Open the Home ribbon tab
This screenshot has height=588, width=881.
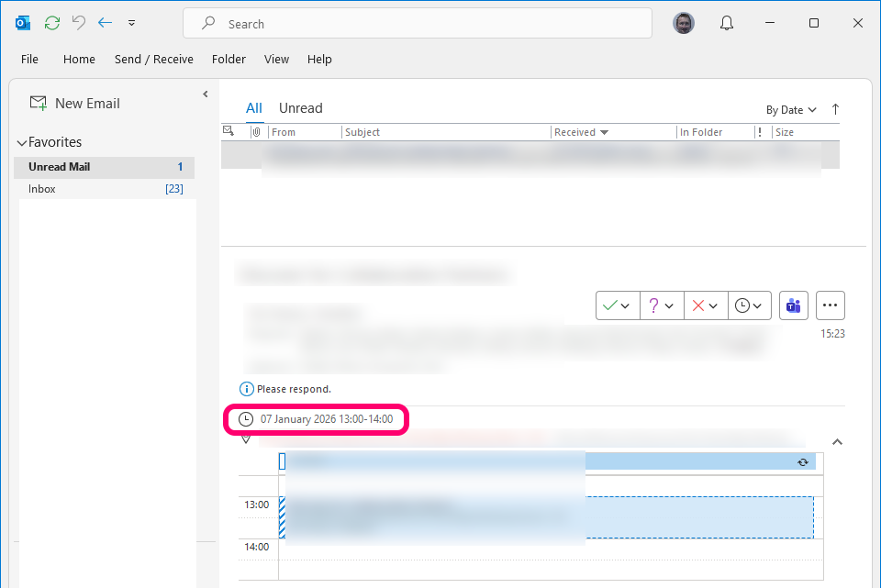pyautogui.click(x=79, y=59)
